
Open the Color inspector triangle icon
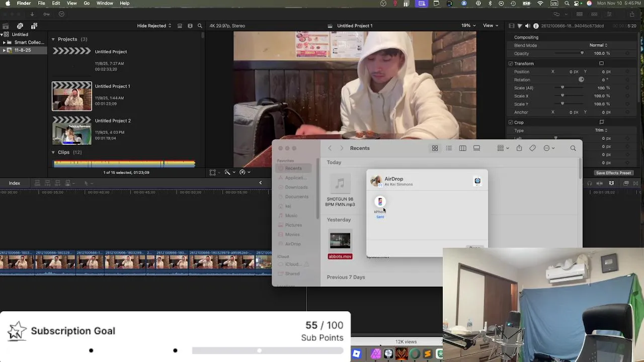click(520, 26)
